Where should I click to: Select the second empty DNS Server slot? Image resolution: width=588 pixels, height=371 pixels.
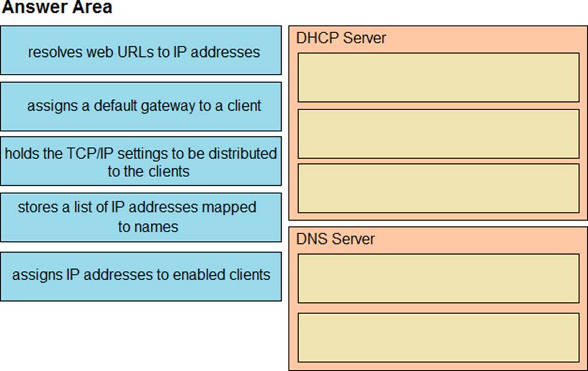tap(438, 337)
